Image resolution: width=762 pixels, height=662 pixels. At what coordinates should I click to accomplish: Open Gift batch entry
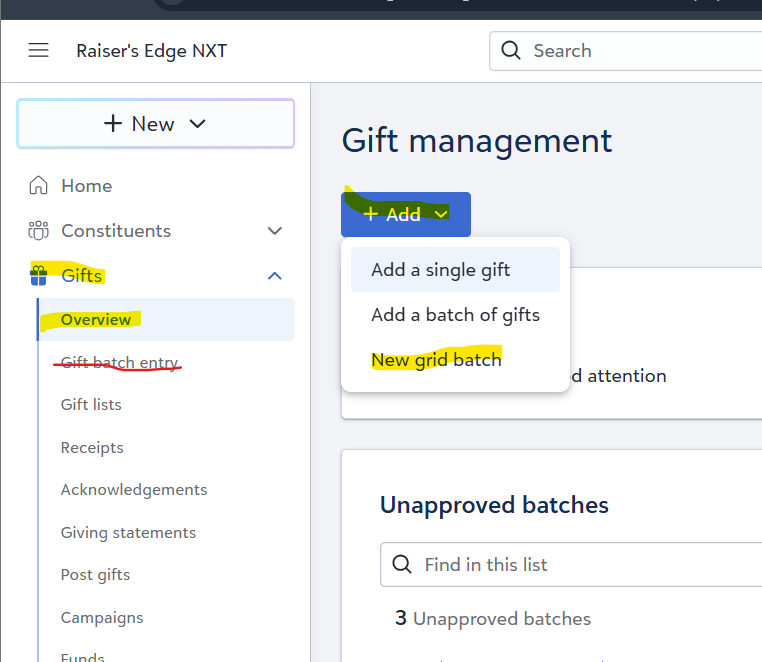pyautogui.click(x=120, y=362)
